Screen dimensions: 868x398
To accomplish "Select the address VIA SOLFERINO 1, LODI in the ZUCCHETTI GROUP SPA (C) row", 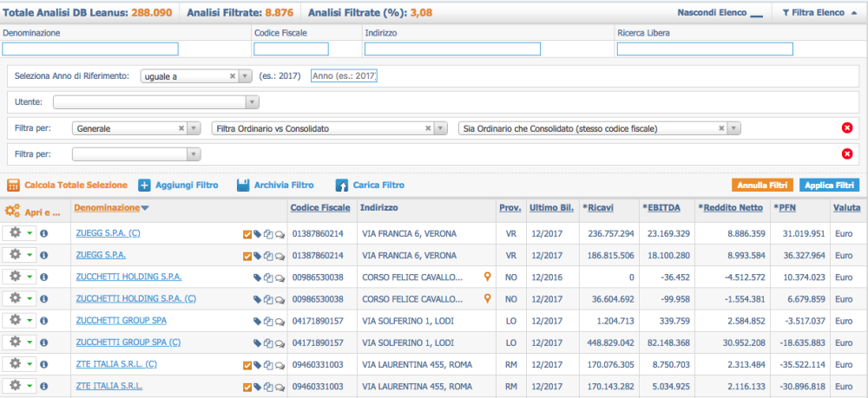I will click(409, 343).
